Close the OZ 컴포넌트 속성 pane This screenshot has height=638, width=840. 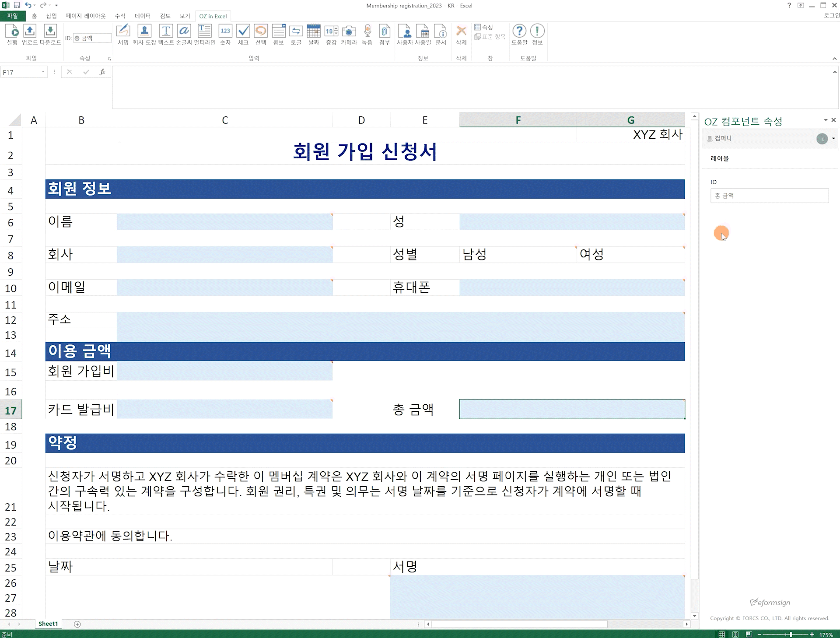833,120
